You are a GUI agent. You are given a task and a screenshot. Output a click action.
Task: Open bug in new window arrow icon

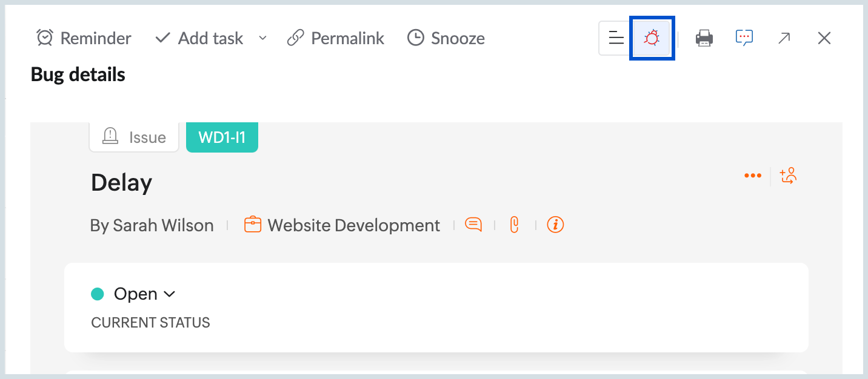[784, 39]
